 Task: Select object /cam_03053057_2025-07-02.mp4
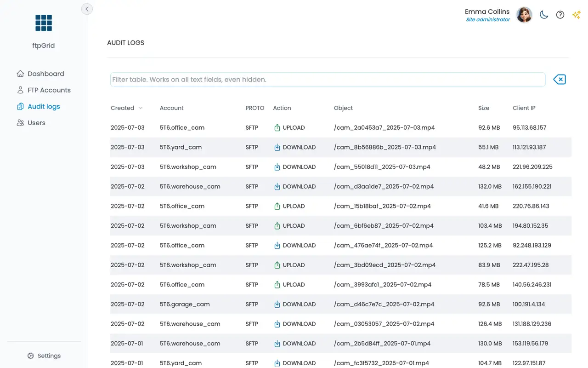[x=384, y=324]
